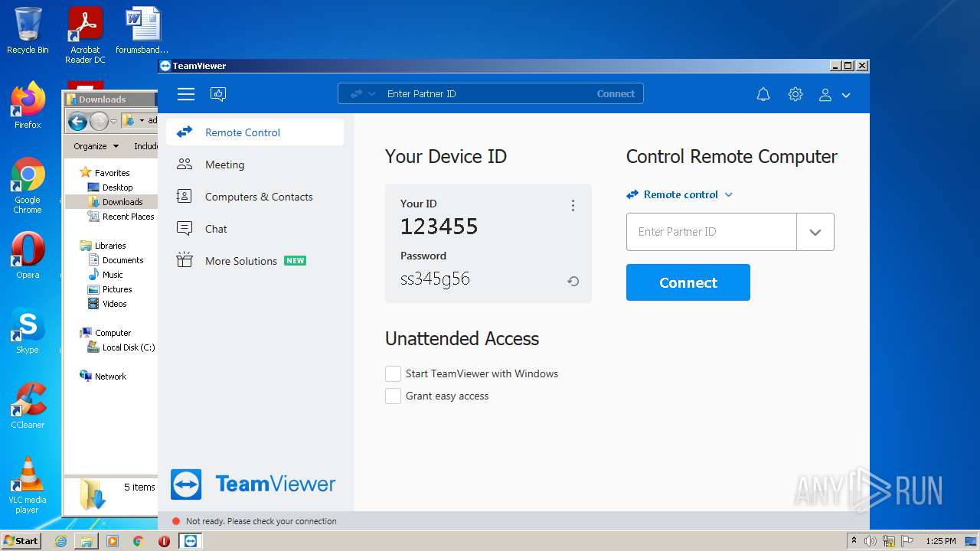980x551 pixels.
Task: Open the Your ID three-dot options menu
Action: pos(573,205)
